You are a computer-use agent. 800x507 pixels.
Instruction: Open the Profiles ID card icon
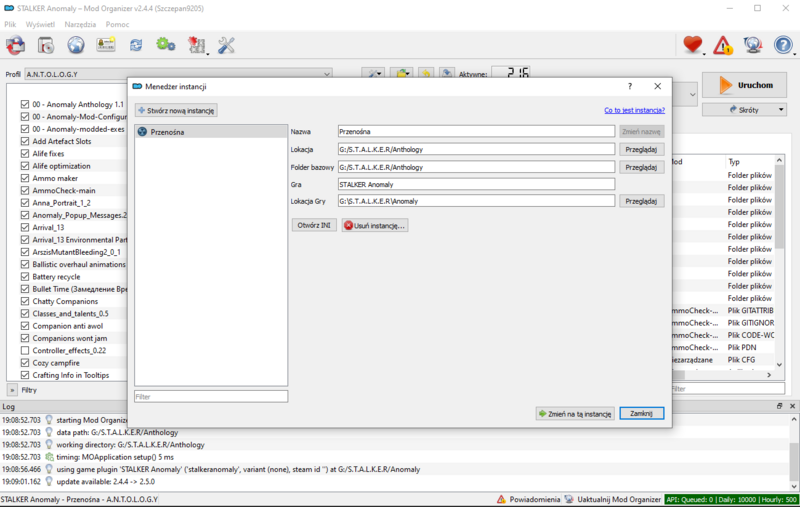pyautogui.click(x=106, y=45)
